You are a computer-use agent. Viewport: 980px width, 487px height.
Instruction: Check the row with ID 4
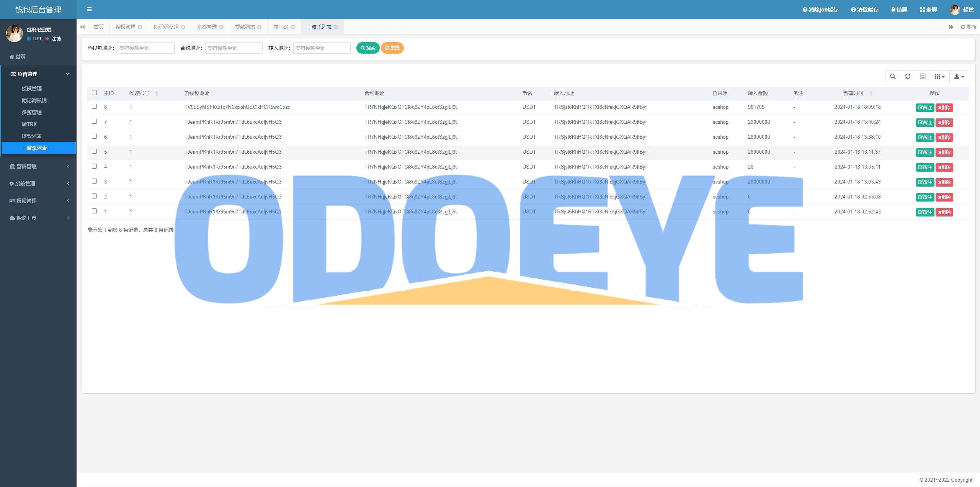coord(94,166)
